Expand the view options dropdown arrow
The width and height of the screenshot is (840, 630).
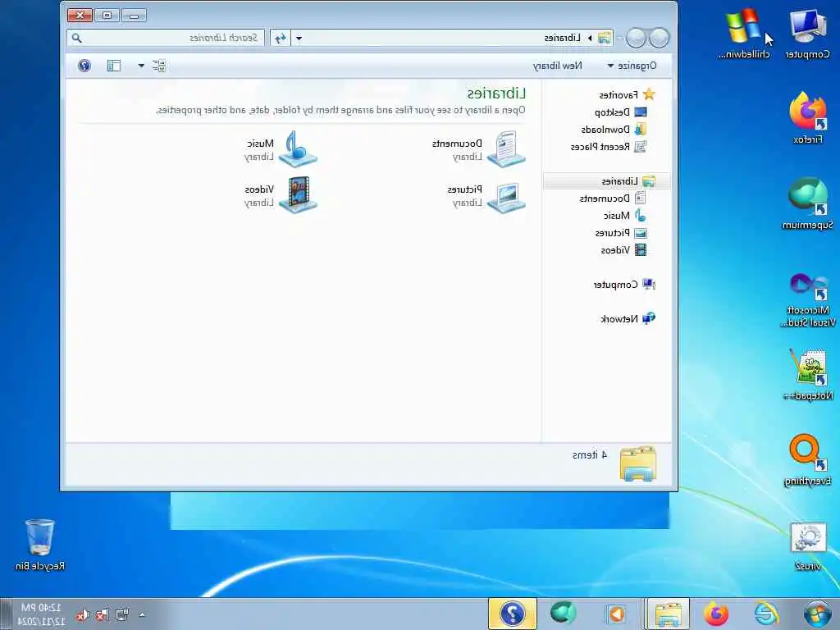(141, 66)
